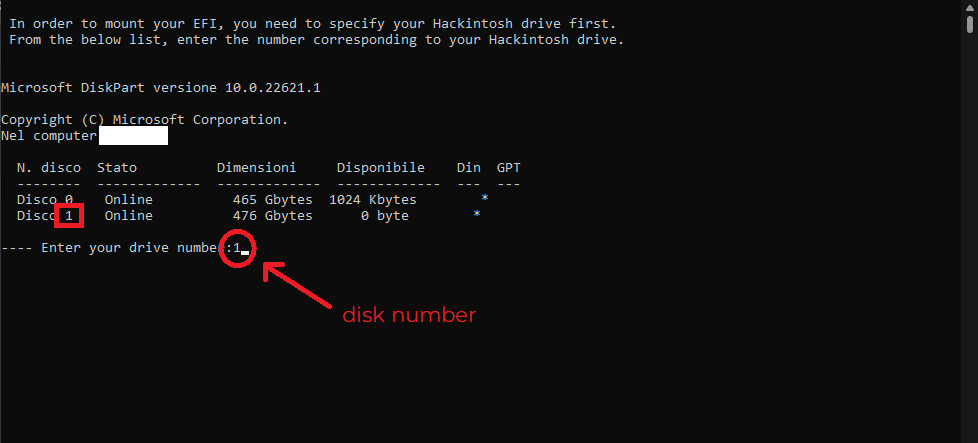Screen dimensions: 978x443
Task: Click the "N. disco" column header
Action: [x=48, y=167]
